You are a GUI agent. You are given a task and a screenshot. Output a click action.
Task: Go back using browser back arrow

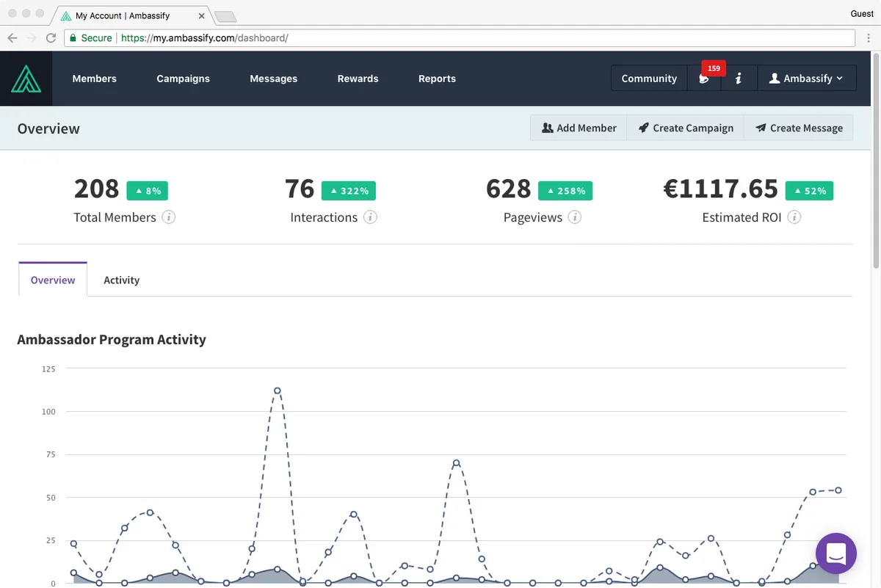pos(12,38)
